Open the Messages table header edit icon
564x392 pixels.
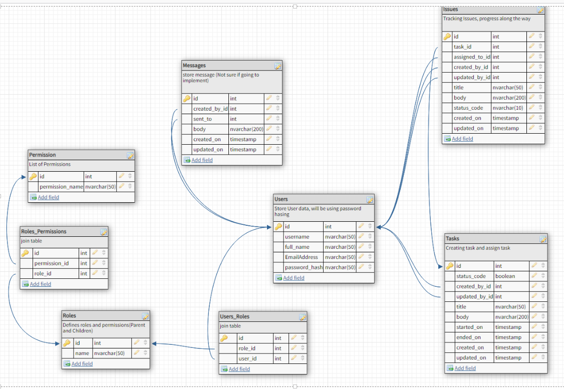pos(277,65)
